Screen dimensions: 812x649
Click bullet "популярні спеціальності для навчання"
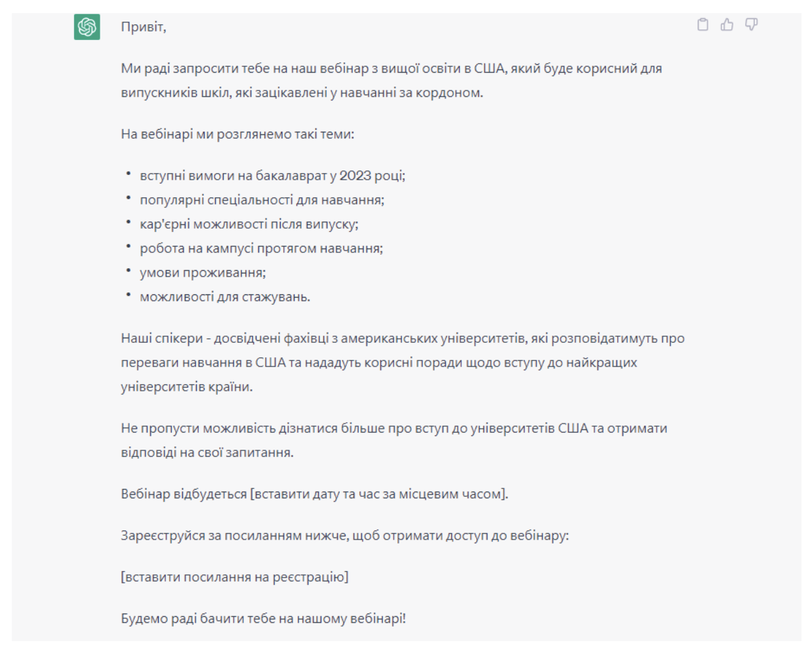click(x=262, y=200)
